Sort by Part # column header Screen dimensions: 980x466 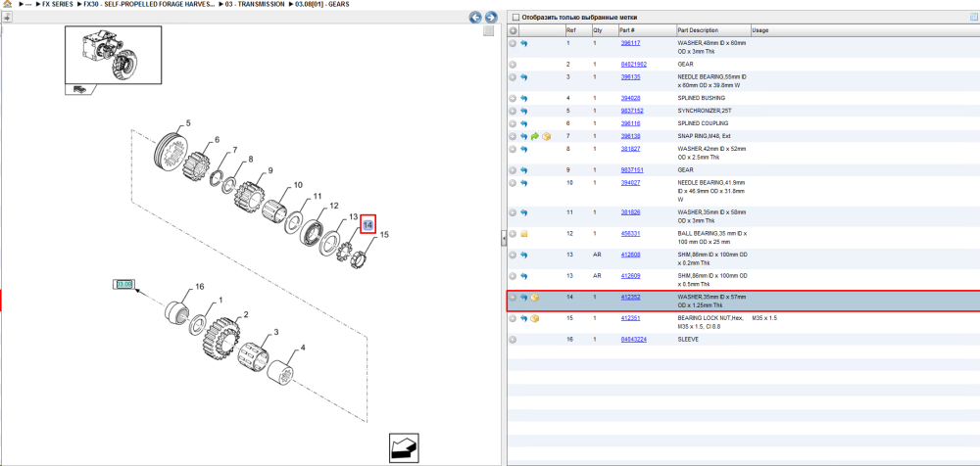(x=646, y=30)
